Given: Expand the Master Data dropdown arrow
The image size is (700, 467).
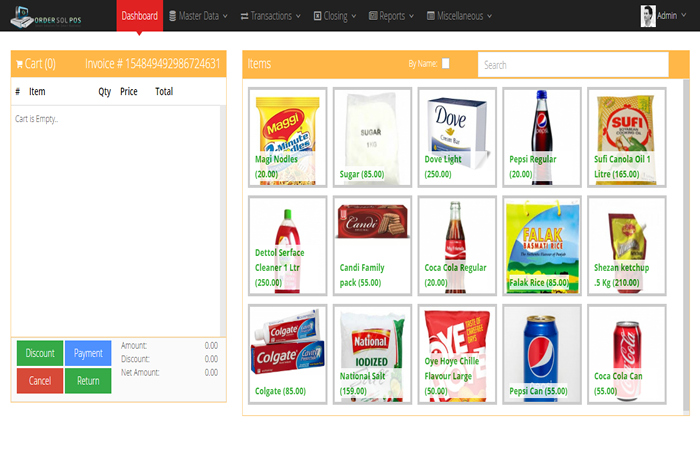Looking at the screenshot, I should pos(225,17).
